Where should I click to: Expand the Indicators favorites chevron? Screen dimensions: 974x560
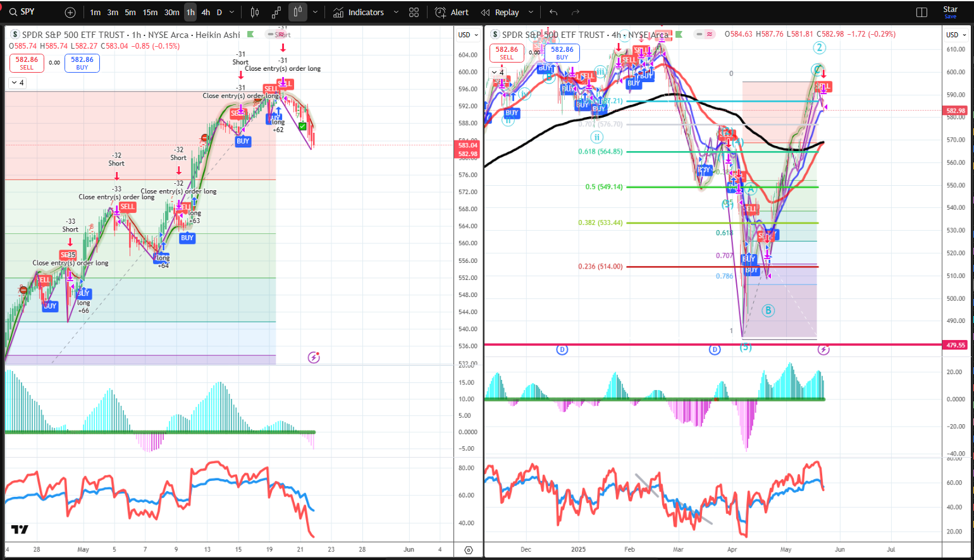(x=396, y=12)
